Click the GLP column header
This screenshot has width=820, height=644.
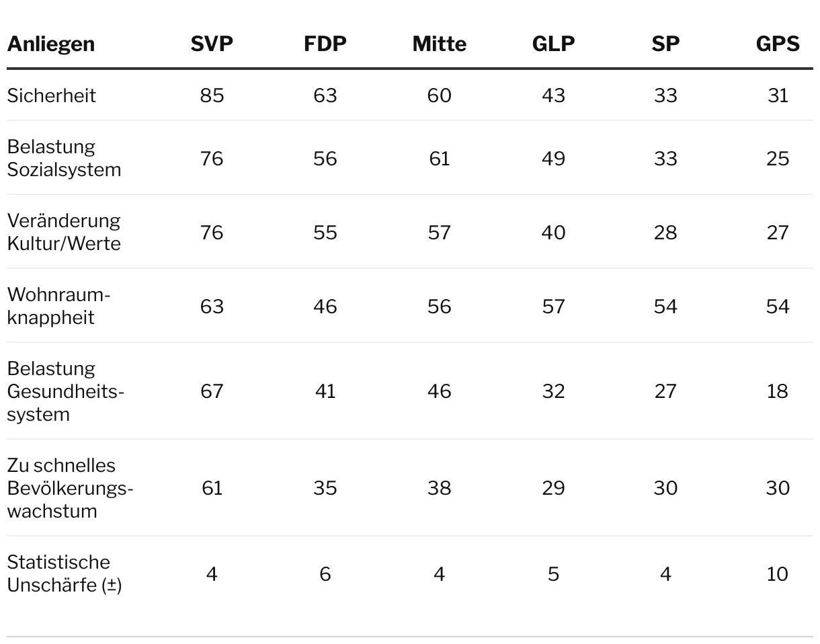[x=553, y=44]
